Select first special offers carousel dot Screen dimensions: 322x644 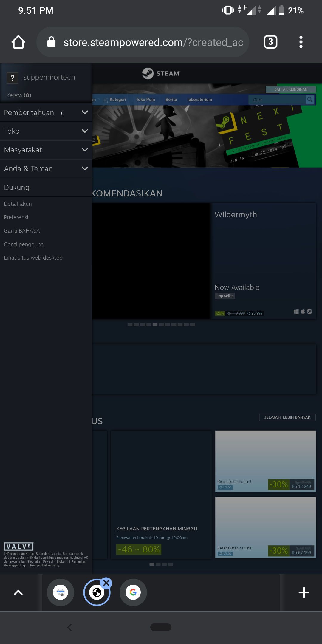click(152, 564)
